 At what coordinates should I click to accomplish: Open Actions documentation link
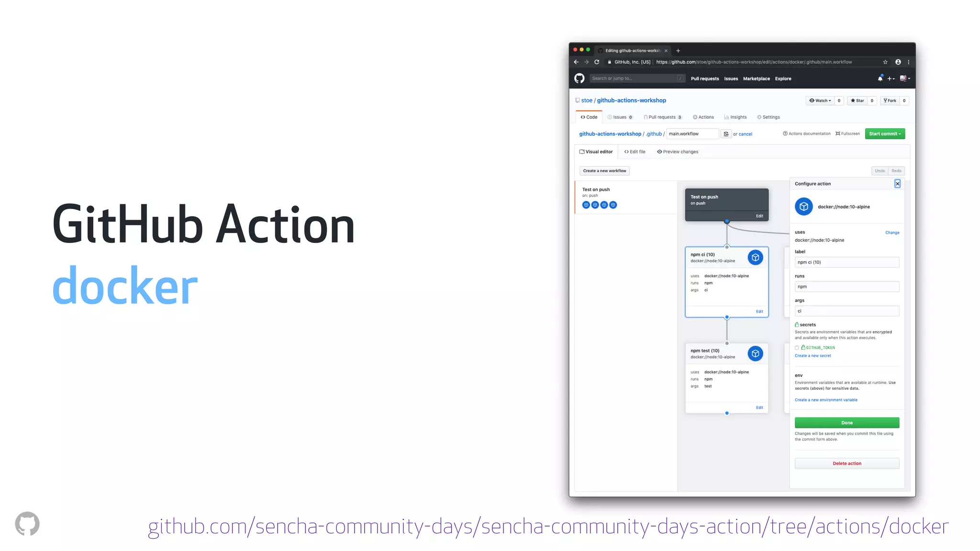pos(807,134)
